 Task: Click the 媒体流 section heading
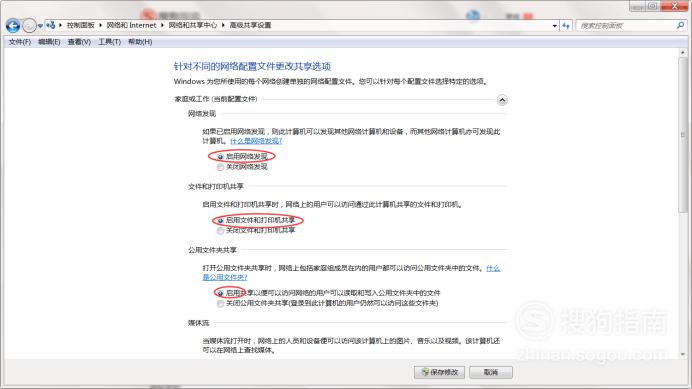198,323
